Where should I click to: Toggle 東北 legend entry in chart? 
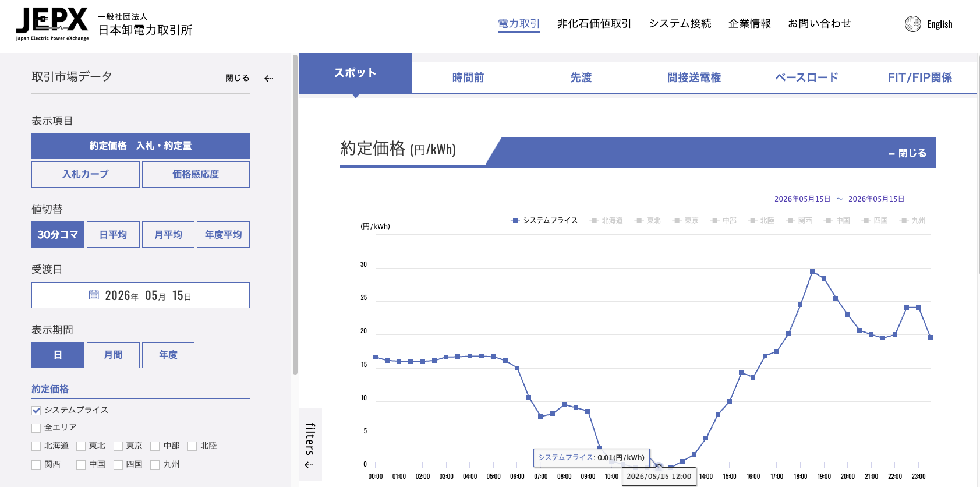tap(648, 221)
